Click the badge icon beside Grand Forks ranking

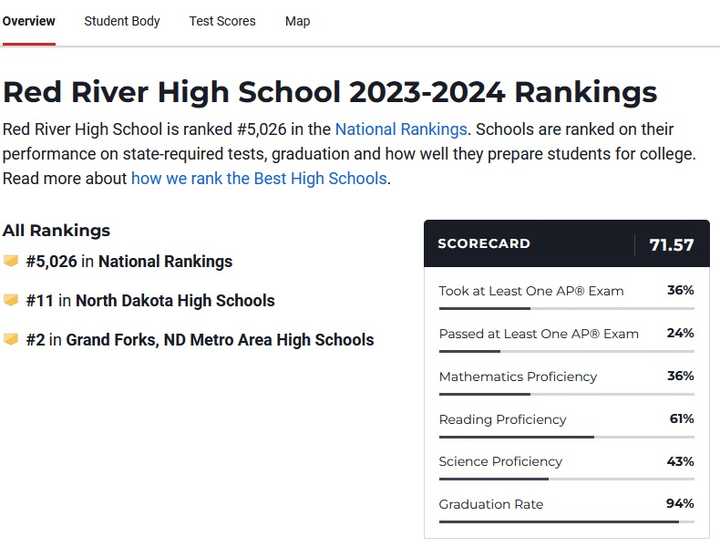pyautogui.click(x=11, y=339)
